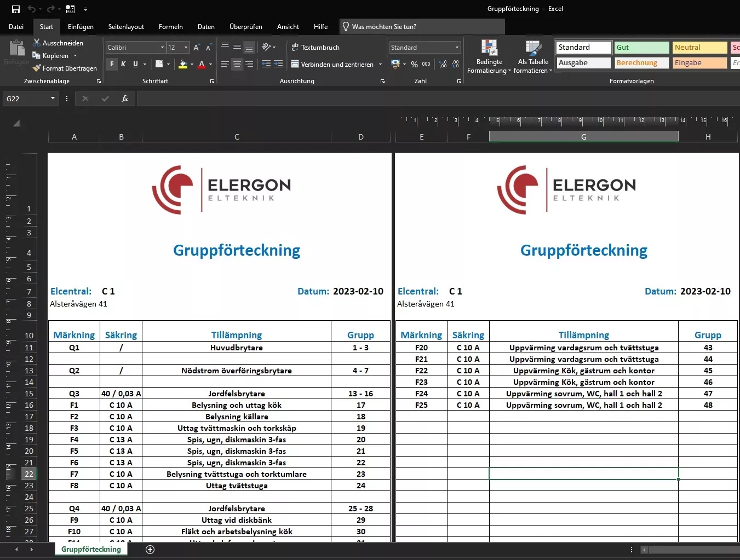
Task: Open the Calibri font name dropdown
Action: pos(162,48)
